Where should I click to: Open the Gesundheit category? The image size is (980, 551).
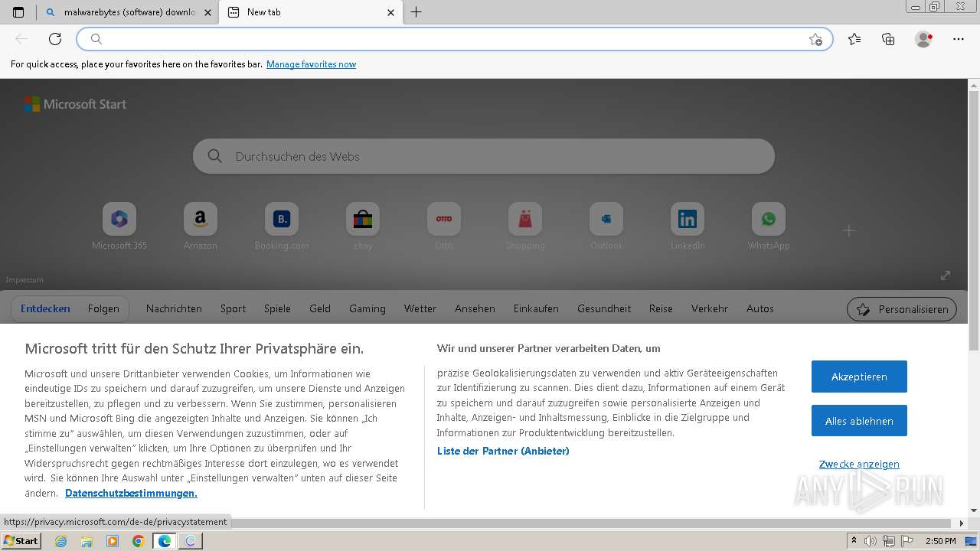pyautogui.click(x=604, y=308)
